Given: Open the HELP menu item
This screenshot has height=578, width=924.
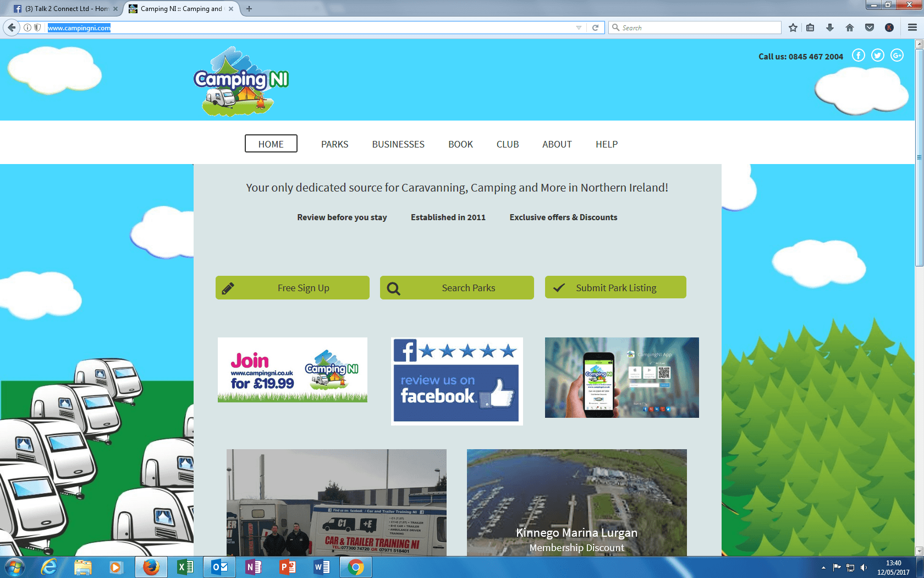Looking at the screenshot, I should [607, 144].
